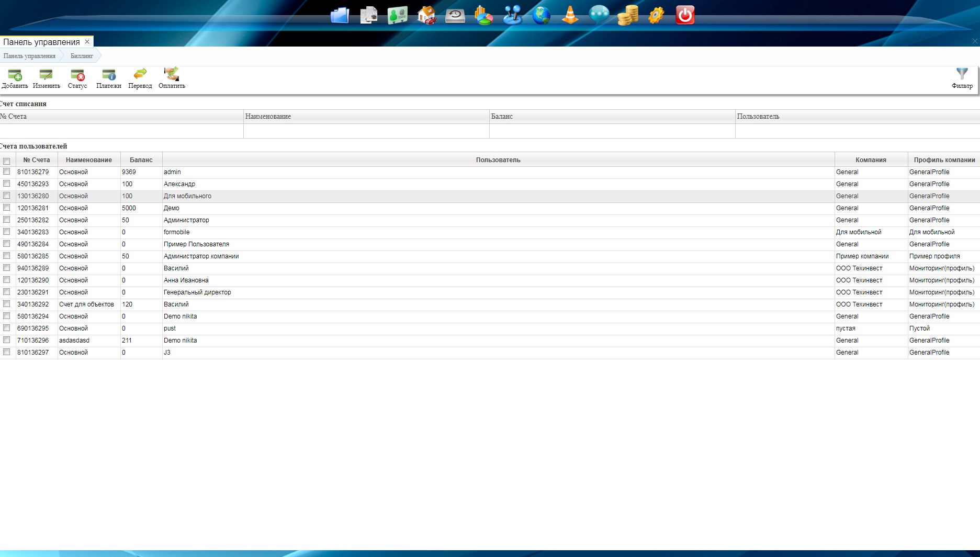Click the pie chart reports icon

pos(483,15)
